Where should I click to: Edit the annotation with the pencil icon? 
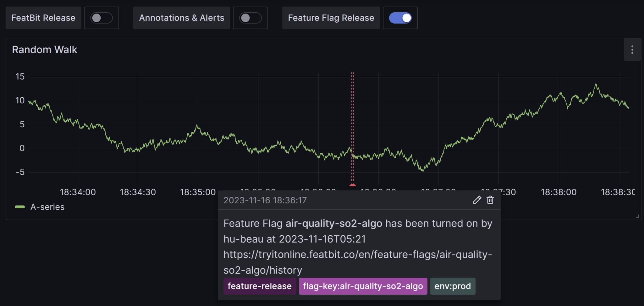pos(477,200)
